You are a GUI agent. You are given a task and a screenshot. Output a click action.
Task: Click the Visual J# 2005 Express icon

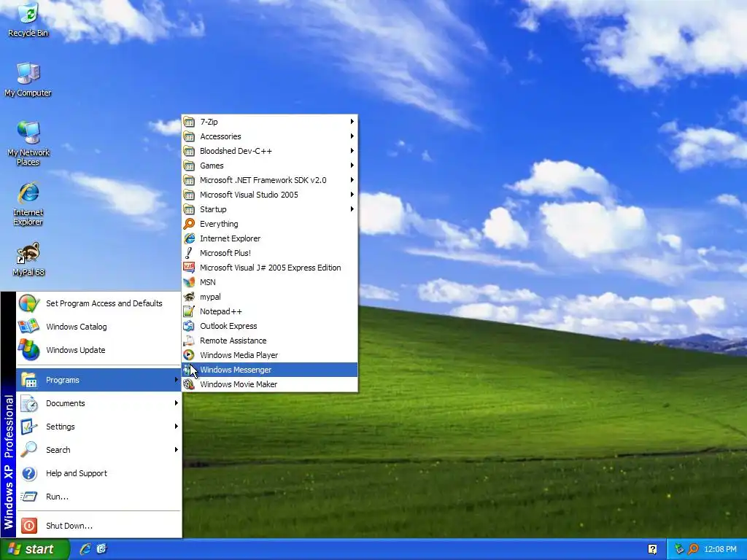[x=189, y=268]
